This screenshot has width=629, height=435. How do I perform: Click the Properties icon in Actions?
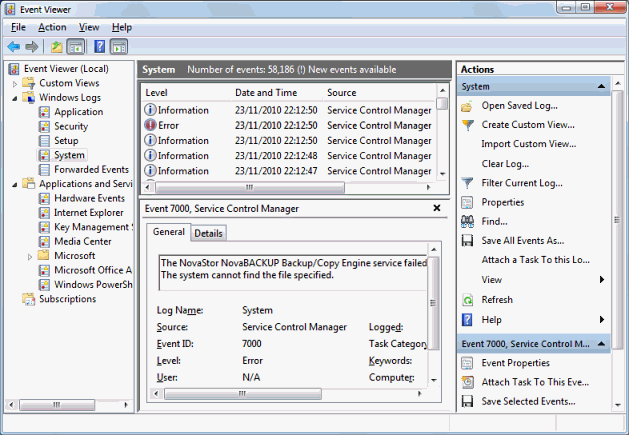(x=467, y=203)
